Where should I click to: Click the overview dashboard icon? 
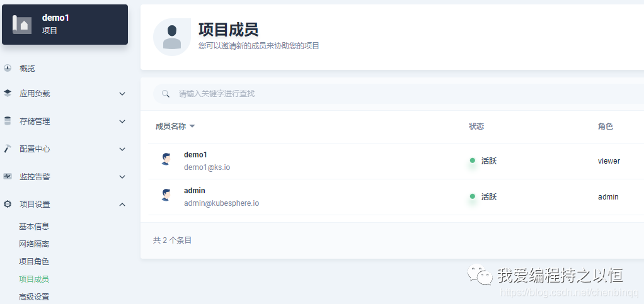[x=8, y=68]
